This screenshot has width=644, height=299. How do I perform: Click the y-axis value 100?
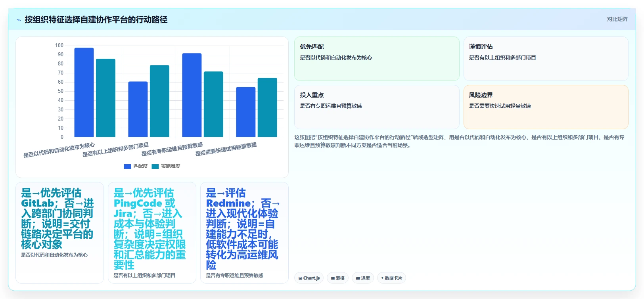click(x=59, y=46)
